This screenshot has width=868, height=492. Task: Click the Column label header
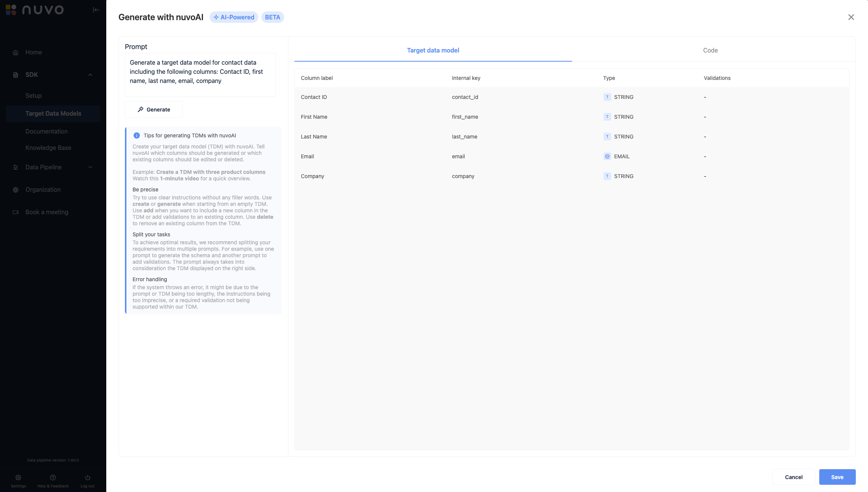pos(317,78)
